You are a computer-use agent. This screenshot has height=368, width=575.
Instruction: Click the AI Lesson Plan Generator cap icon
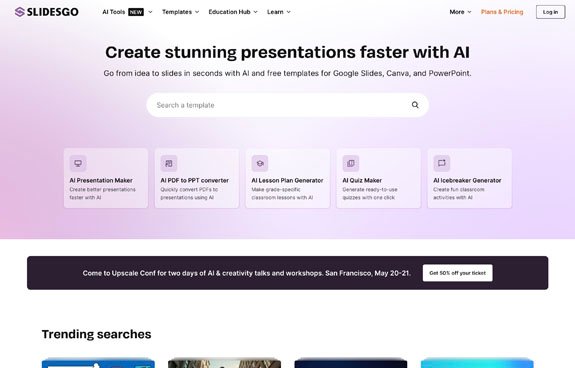(x=260, y=163)
